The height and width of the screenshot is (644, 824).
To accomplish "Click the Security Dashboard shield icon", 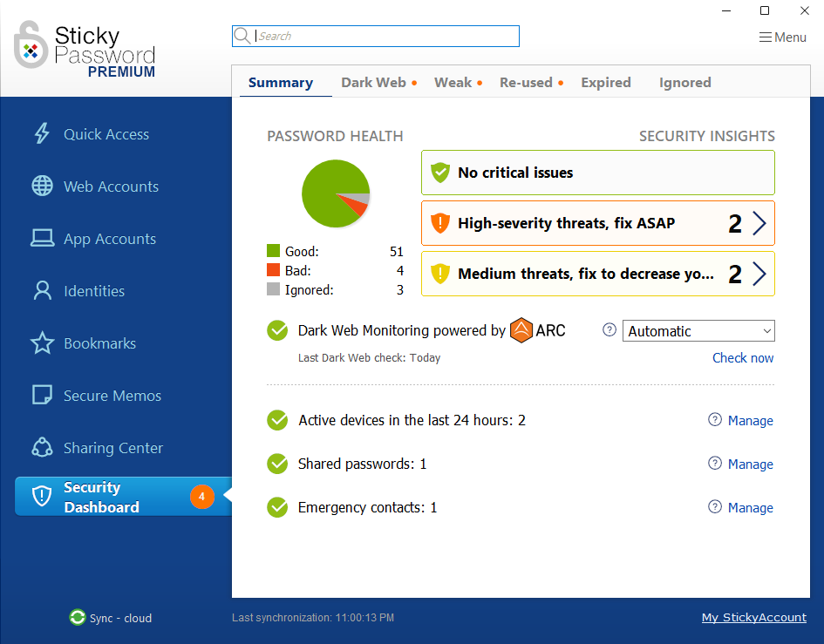I will pos(42,496).
